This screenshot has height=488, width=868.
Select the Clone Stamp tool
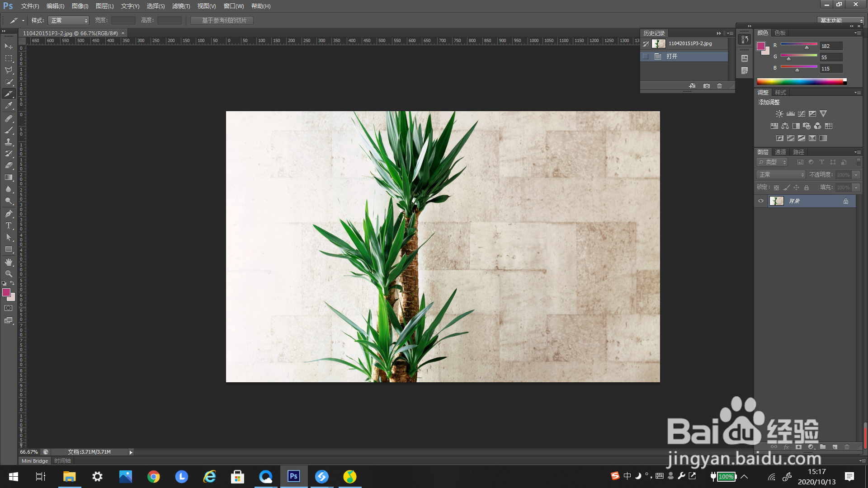pyautogui.click(x=9, y=142)
